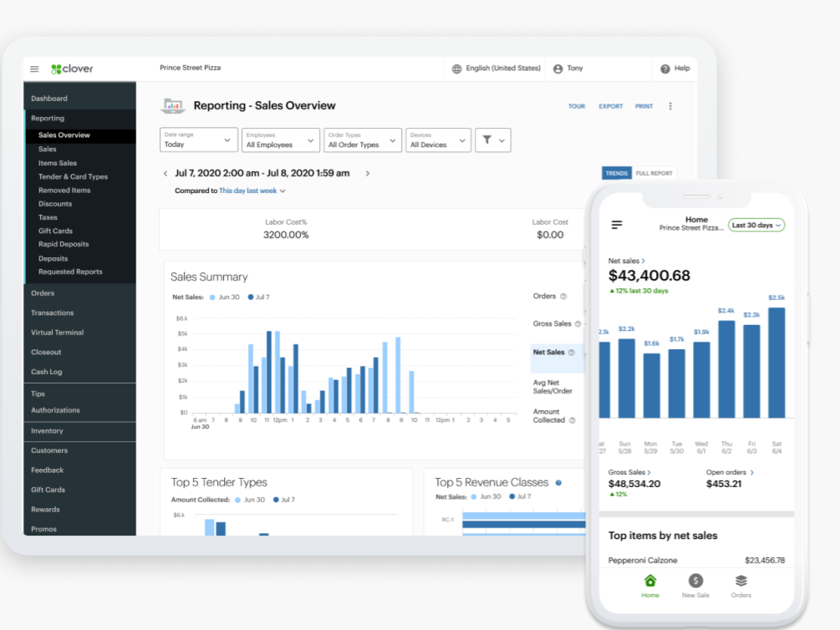Select Net Sales metric in Sales Summary

[549, 353]
